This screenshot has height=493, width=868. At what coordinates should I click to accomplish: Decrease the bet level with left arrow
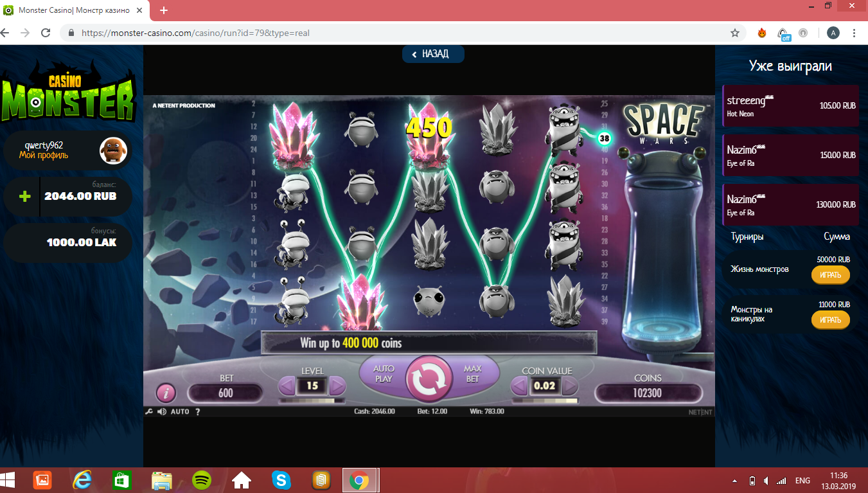(287, 386)
